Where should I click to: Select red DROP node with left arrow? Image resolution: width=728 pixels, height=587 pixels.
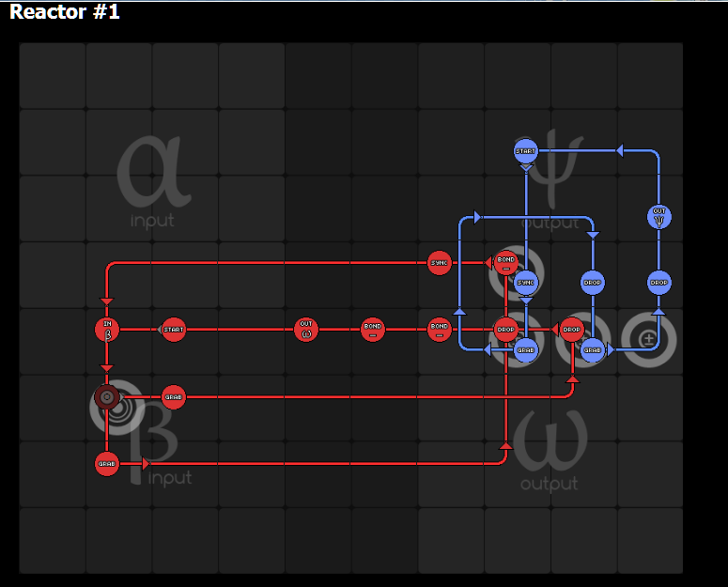[571, 330]
